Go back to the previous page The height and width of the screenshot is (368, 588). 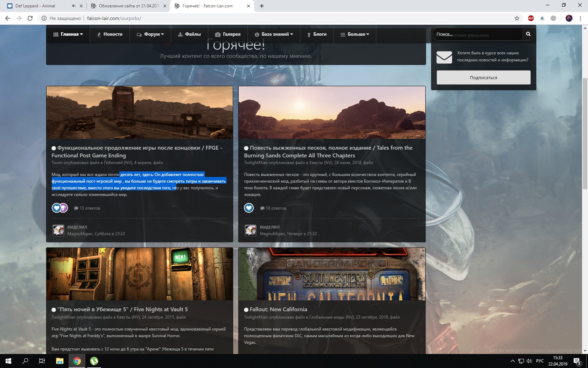pos(8,18)
